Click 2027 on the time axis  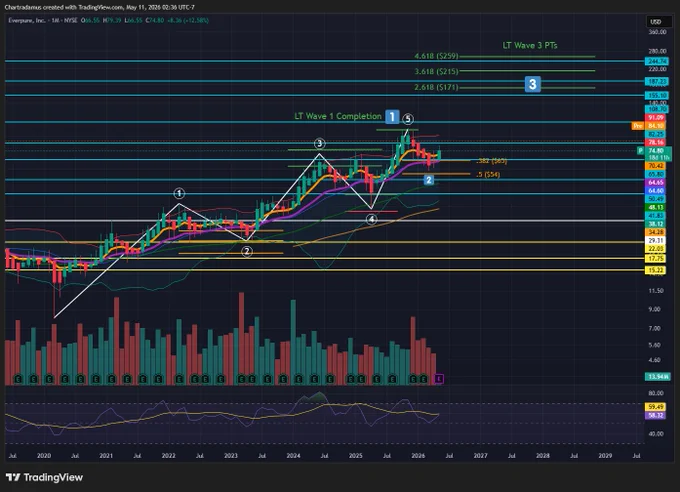480,456
